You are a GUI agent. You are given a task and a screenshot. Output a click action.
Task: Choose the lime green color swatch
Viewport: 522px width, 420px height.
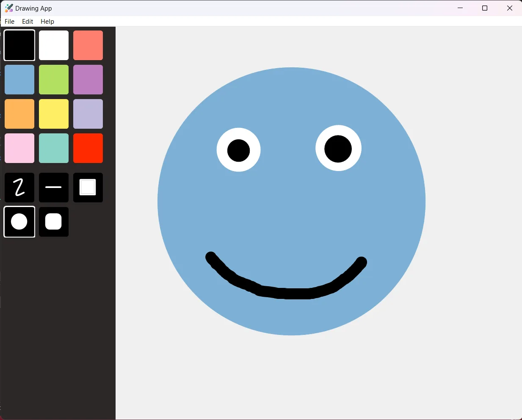tap(54, 80)
